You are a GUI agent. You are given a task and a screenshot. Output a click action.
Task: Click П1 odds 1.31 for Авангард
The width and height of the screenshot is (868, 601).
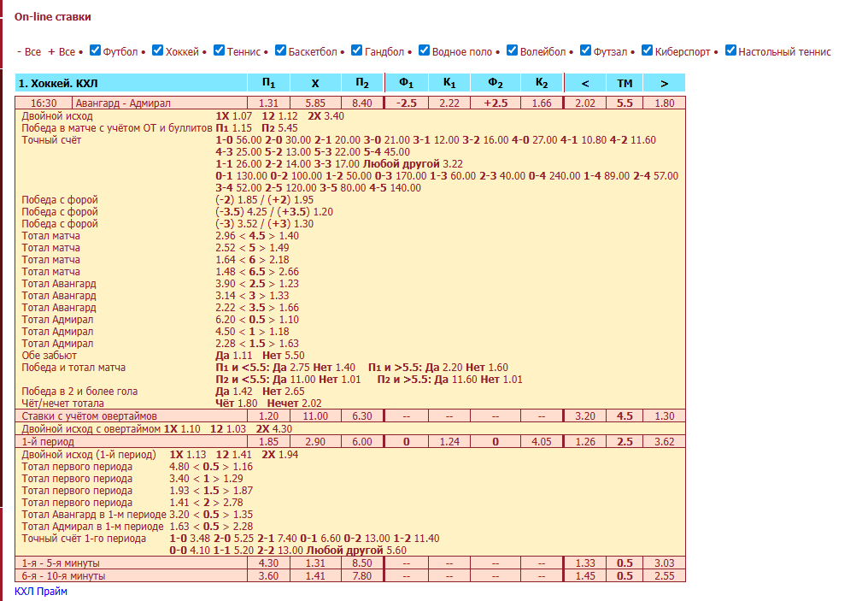[268, 103]
